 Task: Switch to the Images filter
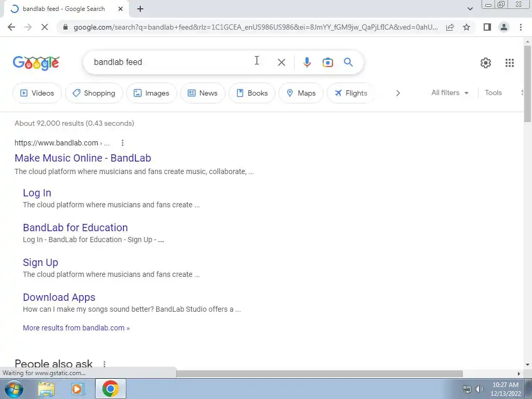tap(151, 93)
